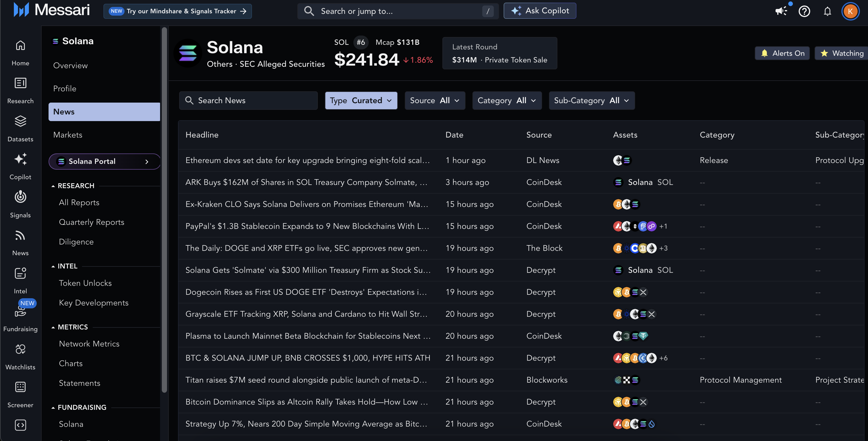Open the notifications bell
This screenshot has width=868, height=441.
827,11
